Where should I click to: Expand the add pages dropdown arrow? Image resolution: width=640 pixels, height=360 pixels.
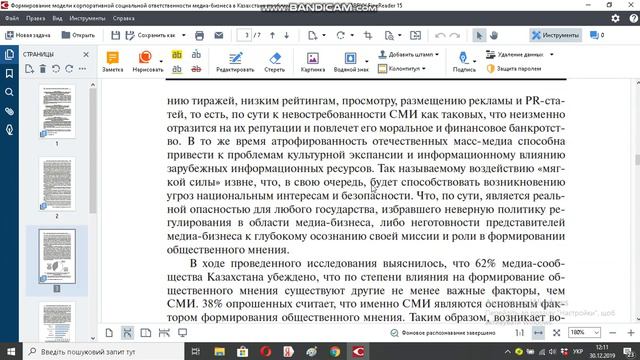tap(324, 36)
